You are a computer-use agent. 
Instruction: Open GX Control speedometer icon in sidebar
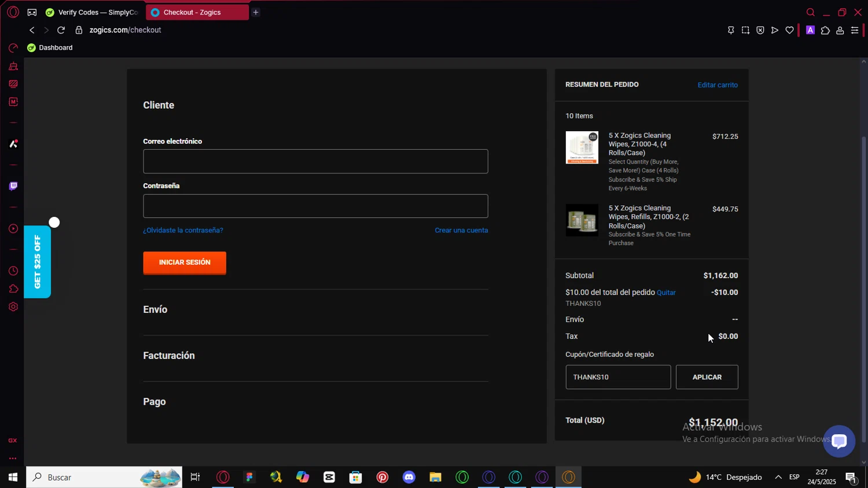tap(13, 48)
